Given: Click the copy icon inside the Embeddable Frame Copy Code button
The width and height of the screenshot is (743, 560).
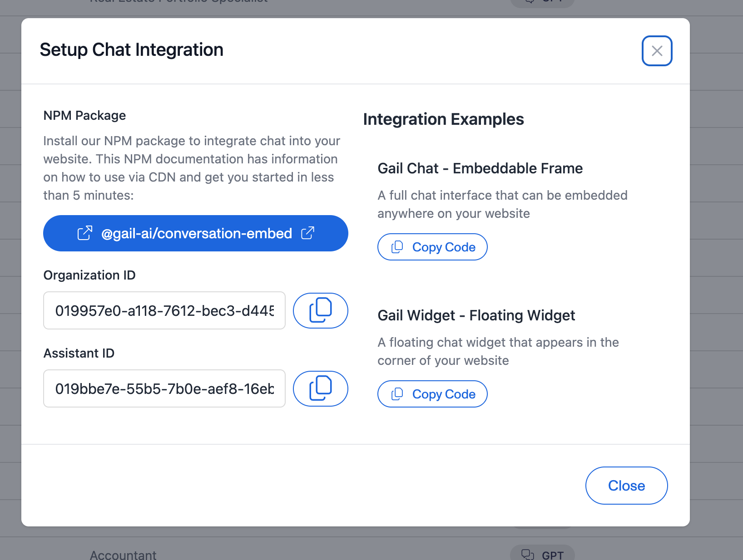Looking at the screenshot, I should [397, 246].
